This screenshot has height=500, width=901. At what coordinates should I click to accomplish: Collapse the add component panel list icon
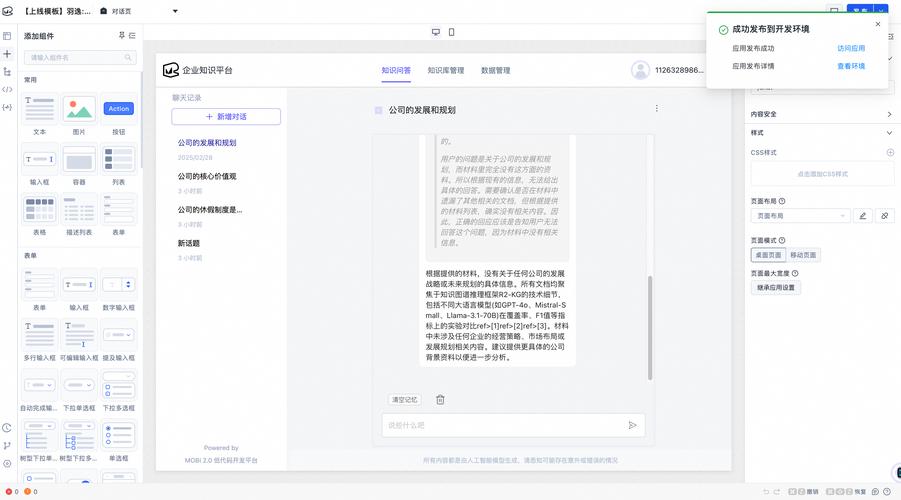132,36
